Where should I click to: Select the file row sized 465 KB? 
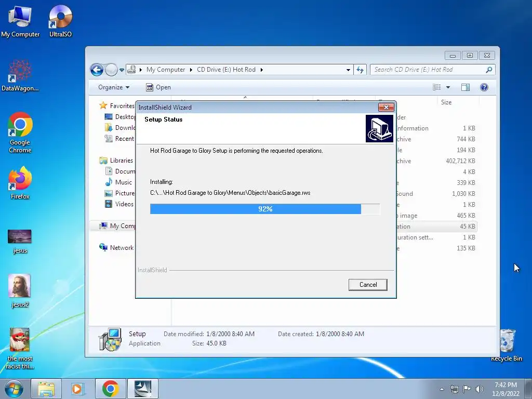tap(436, 216)
